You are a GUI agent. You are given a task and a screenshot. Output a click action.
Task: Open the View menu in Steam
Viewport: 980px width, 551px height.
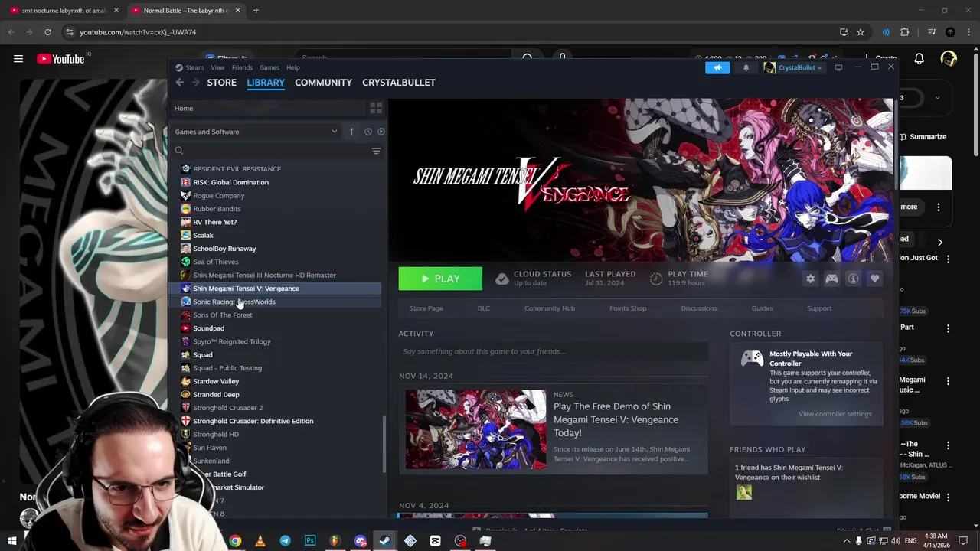tap(217, 67)
